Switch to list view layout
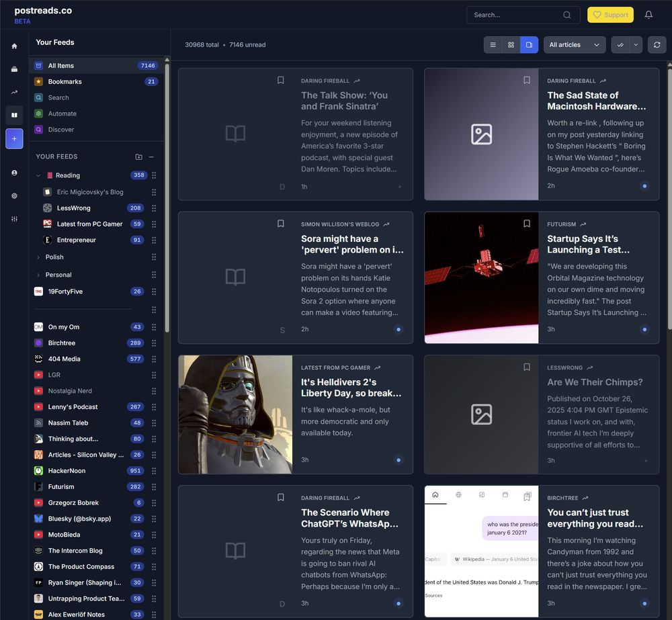Image resolution: width=672 pixels, height=620 pixels. [x=493, y=44]
